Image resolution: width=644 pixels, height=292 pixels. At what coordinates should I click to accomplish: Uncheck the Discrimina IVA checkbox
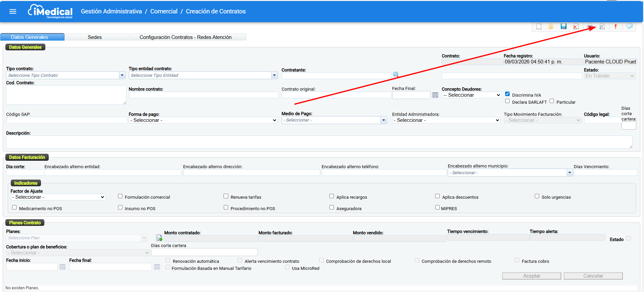point(508,94)
